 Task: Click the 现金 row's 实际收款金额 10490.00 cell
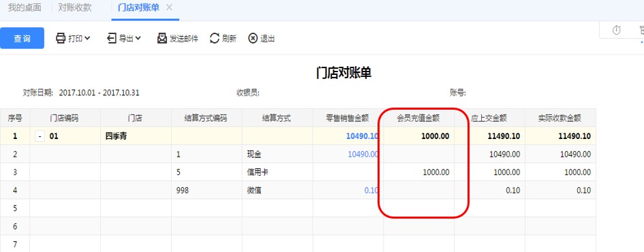point(560,155)
